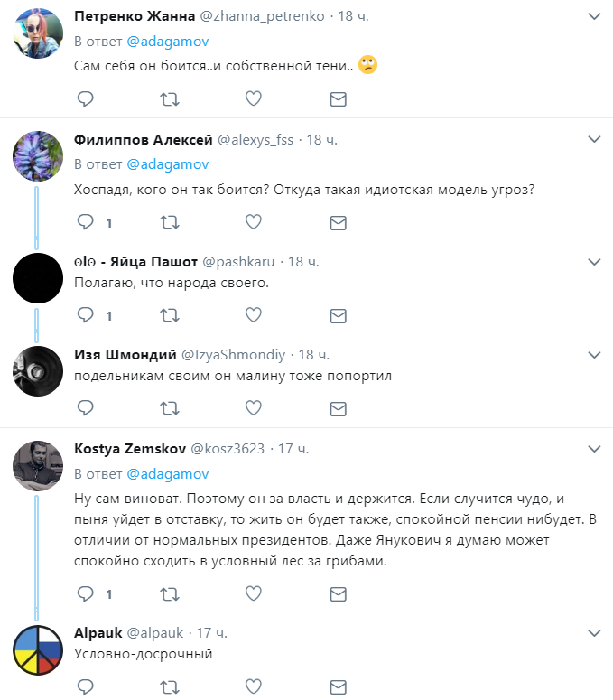This screenshot has height=700, width=613.
Task: Like Kostya Zemskov's tweet
Action: (x=254, y=593)
